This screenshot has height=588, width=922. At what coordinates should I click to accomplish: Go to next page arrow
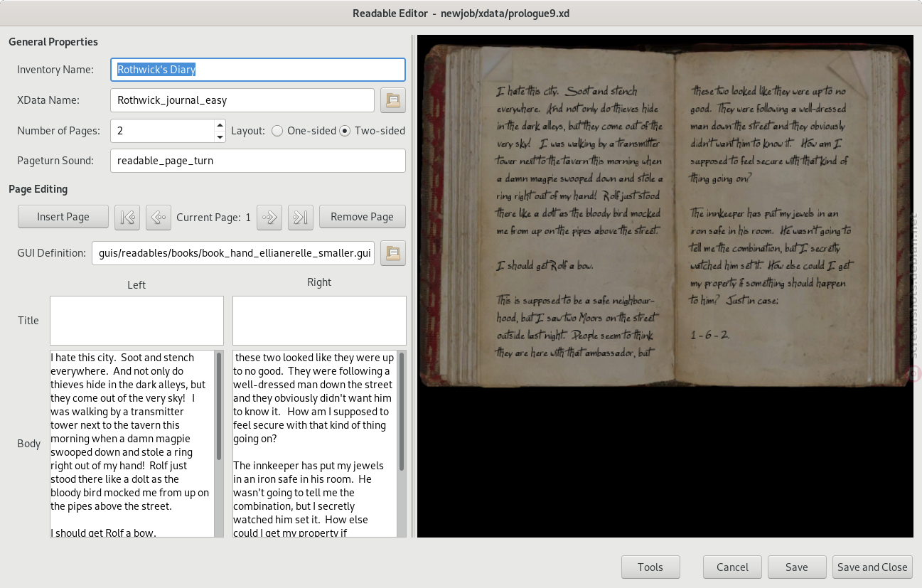(x=269, y=217)
